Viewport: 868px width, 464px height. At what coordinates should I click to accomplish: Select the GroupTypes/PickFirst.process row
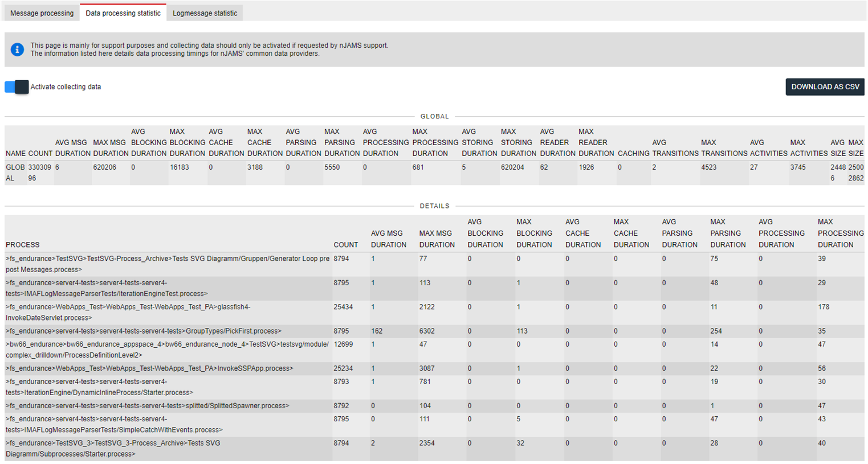[434, 331]
